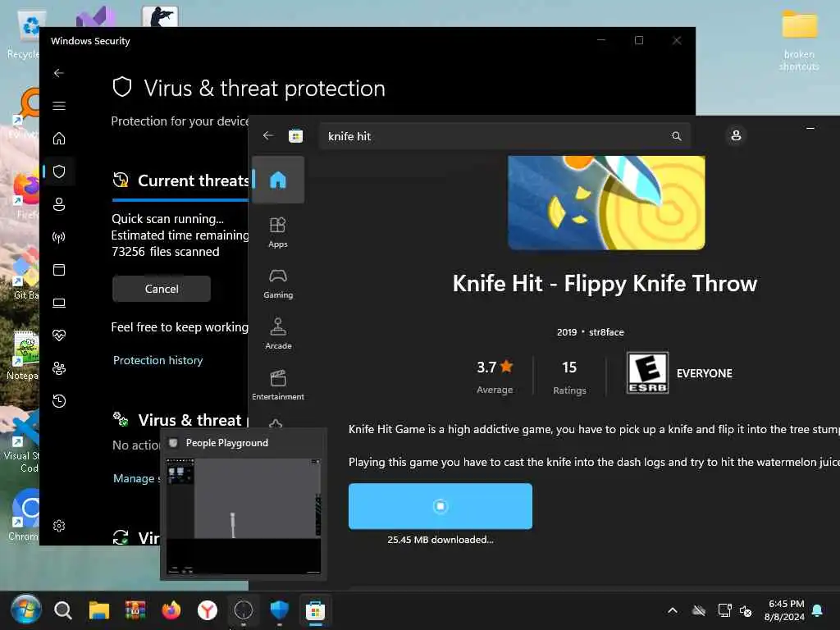
Task: Stop the Knife Hit download
Action: pyautogui.click(x=441, y=506)
